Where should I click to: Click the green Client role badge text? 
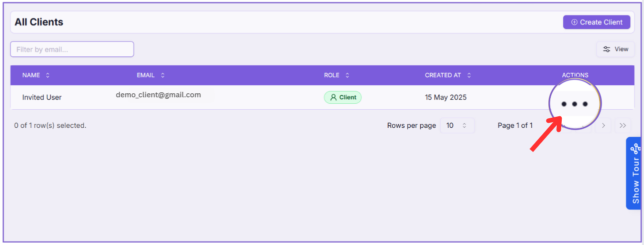point(347,97)
